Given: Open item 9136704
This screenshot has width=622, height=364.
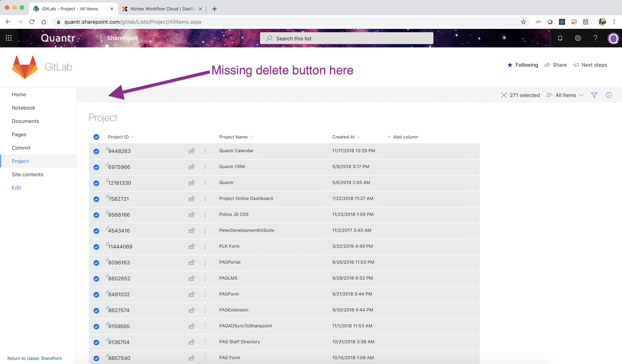Looking at the screenshot, I should (x=119, y=342).
